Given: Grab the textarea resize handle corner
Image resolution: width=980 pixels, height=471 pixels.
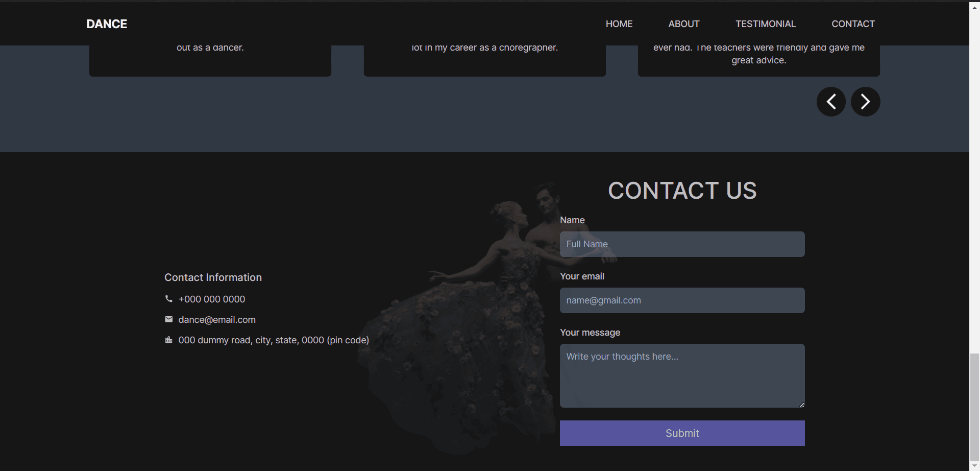Looking at the screenshot, I should [802, 405].
